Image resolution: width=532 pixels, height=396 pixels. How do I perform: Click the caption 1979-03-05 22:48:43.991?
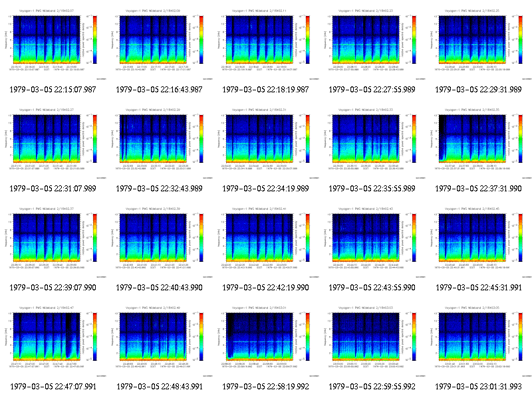tap(160, 387)
